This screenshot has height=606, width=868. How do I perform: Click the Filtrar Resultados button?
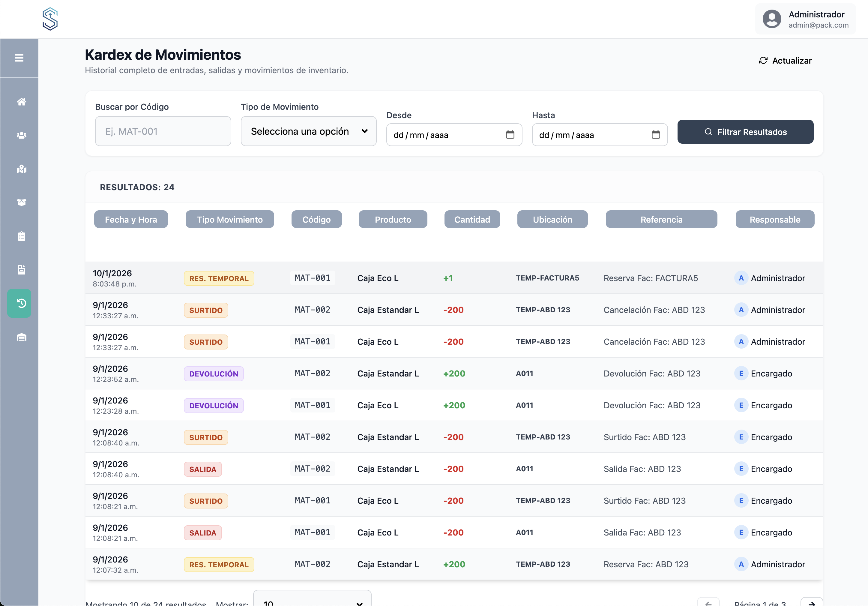[x=745, y=132]
